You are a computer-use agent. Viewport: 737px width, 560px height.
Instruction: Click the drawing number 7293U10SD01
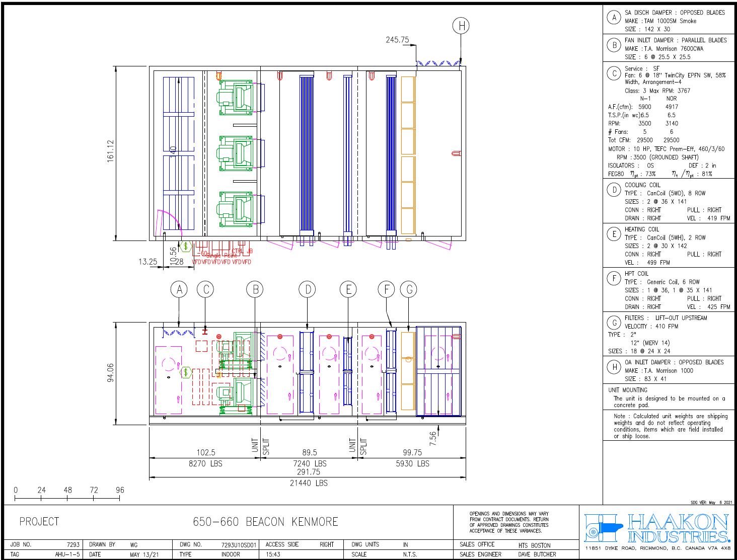[x=239, y=544]
